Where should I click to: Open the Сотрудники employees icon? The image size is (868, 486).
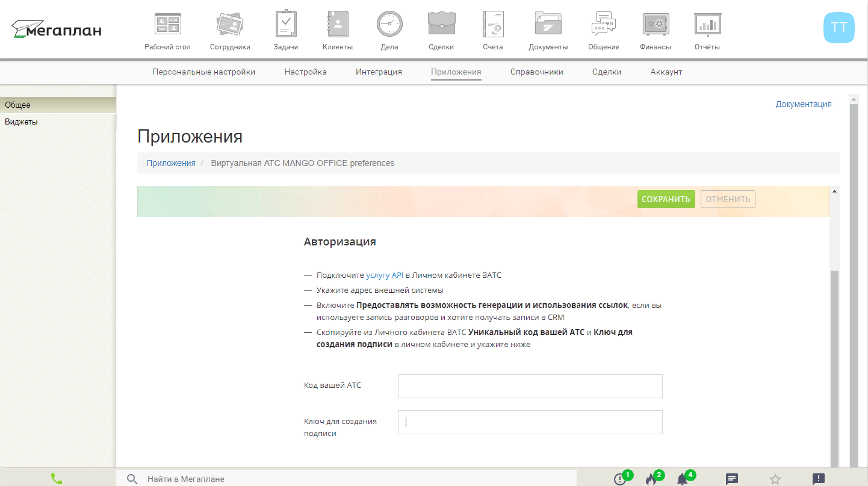[x=230, y=24]
